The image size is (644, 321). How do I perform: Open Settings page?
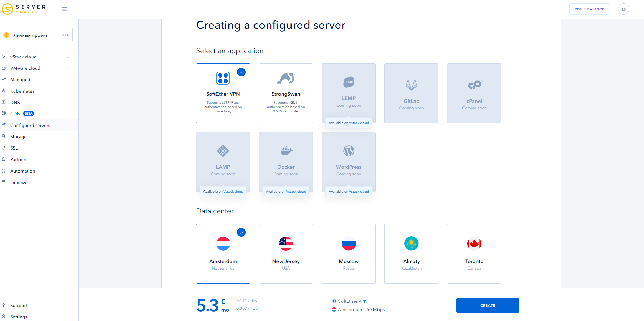pyautogui.click(x=18, y=317)
